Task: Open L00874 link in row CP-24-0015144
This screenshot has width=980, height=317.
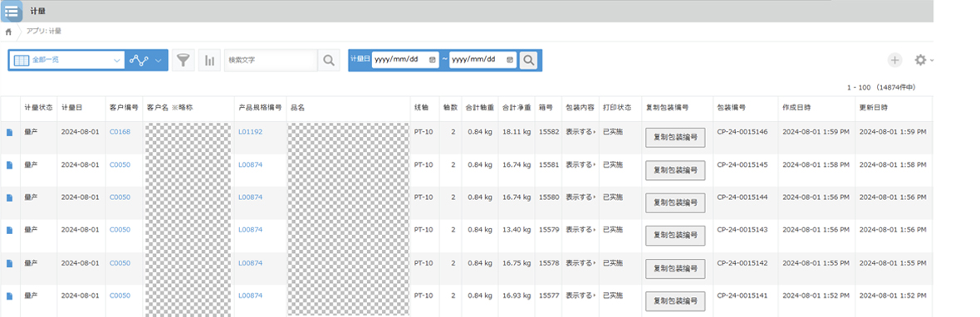Action: pyautogui.click(x=250, y=197)
